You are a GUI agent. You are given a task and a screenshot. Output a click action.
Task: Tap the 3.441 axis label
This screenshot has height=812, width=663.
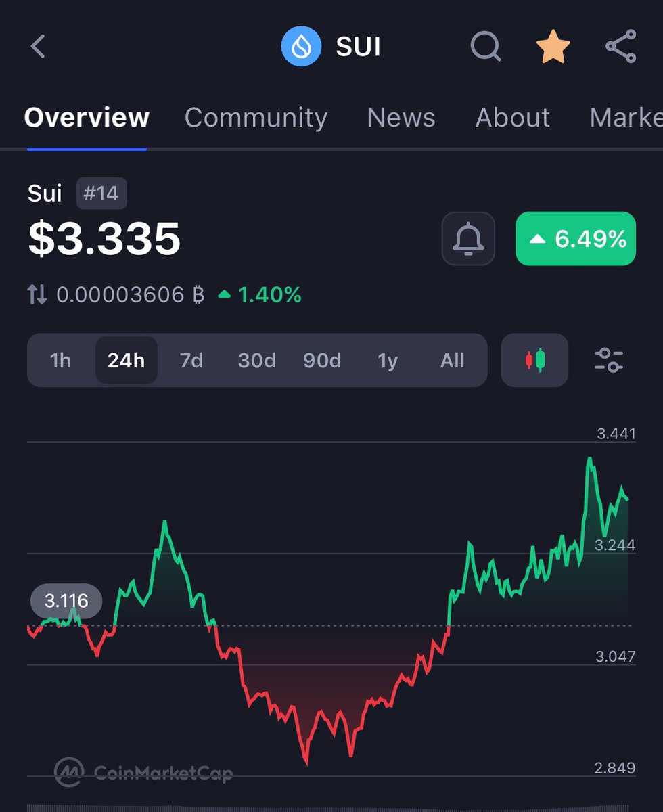pyautogui.click(x=616, y=434)
